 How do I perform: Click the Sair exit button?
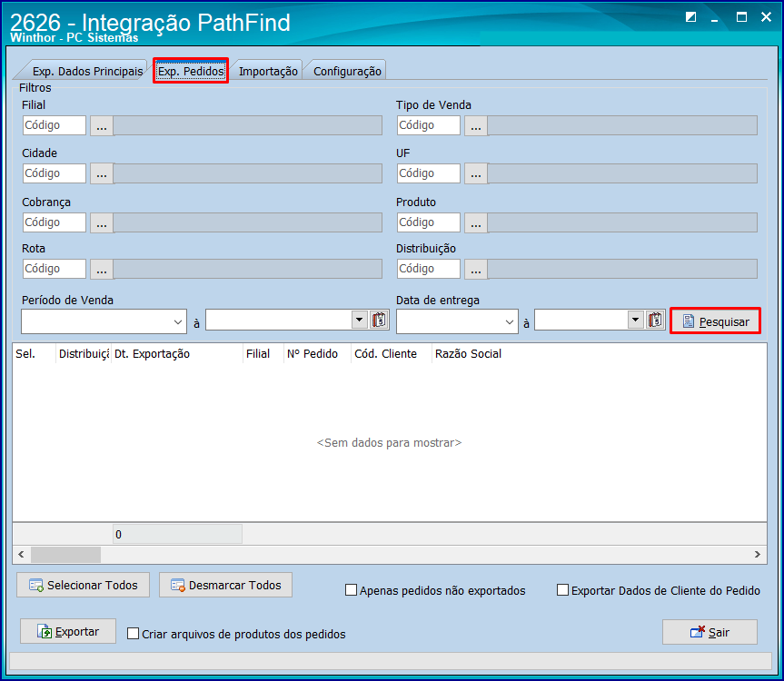click(x=710, y=633)
